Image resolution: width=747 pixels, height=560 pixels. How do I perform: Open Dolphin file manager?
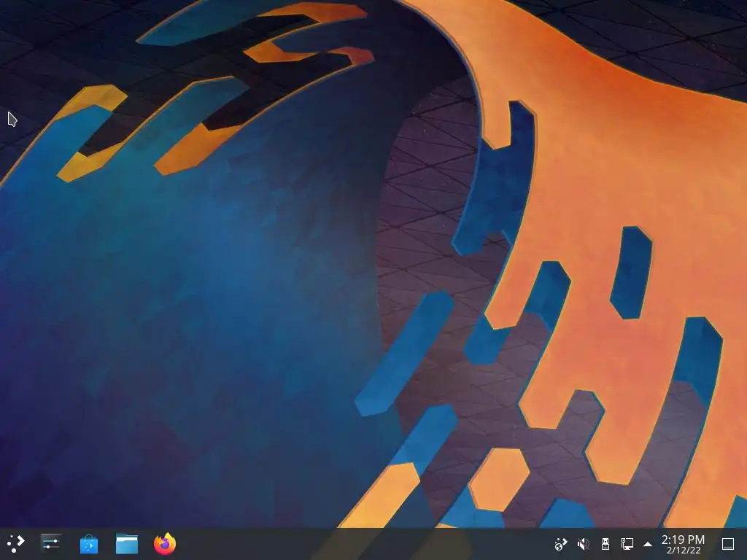coord(127,544)
